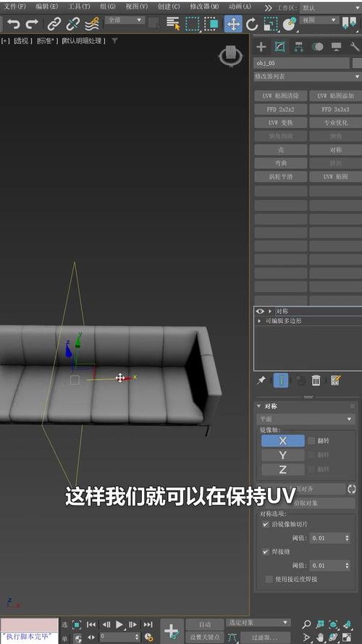Open the 平面 symmetry type dropdown

[306, 419]
